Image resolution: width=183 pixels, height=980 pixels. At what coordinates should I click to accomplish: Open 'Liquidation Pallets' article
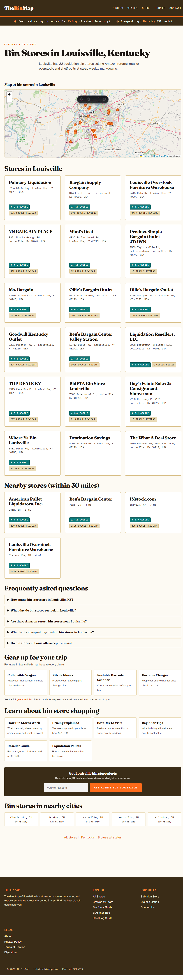click(x=71, y=751)
